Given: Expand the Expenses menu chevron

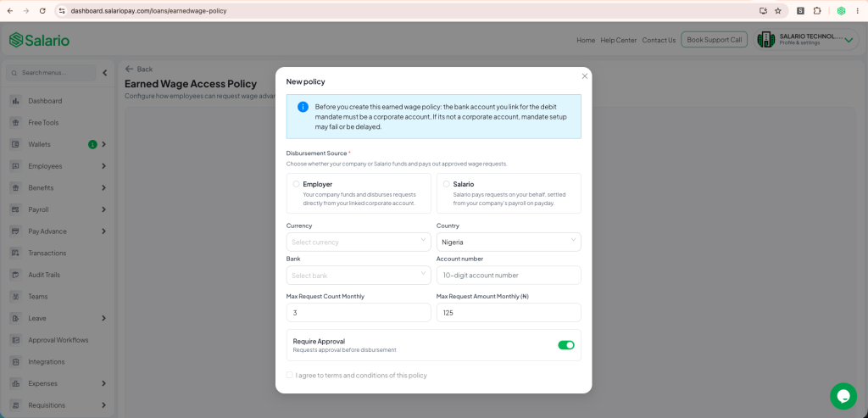Looking at the screenshot, I should point(103,383).
